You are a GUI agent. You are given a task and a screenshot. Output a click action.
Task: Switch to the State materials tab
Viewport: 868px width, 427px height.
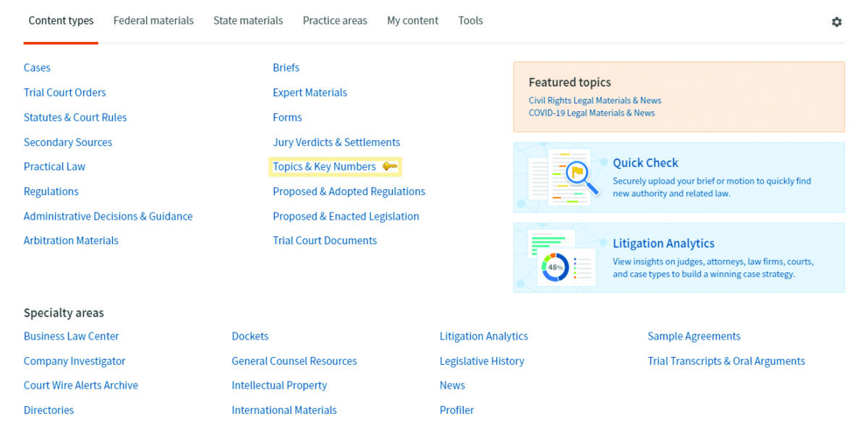[248, 21]
